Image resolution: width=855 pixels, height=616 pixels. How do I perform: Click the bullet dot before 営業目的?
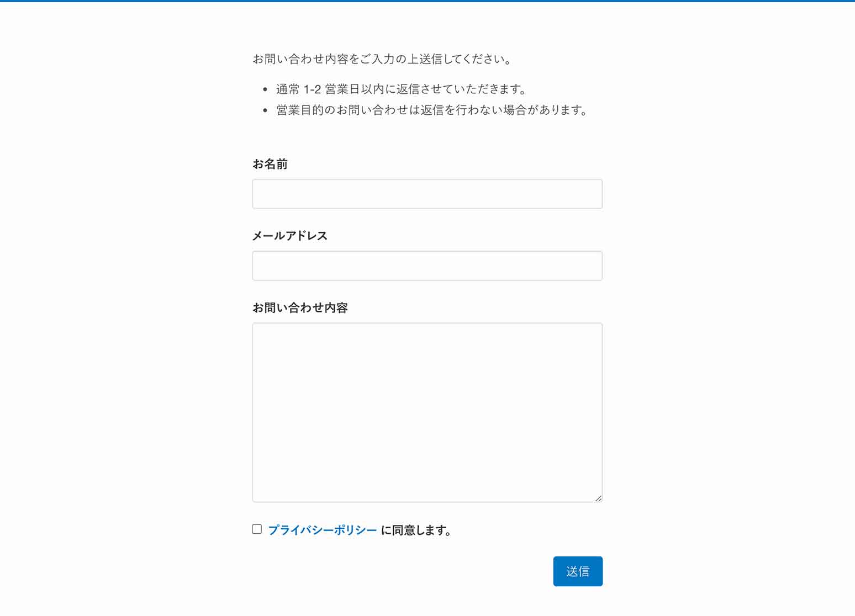tap(265, 110)
